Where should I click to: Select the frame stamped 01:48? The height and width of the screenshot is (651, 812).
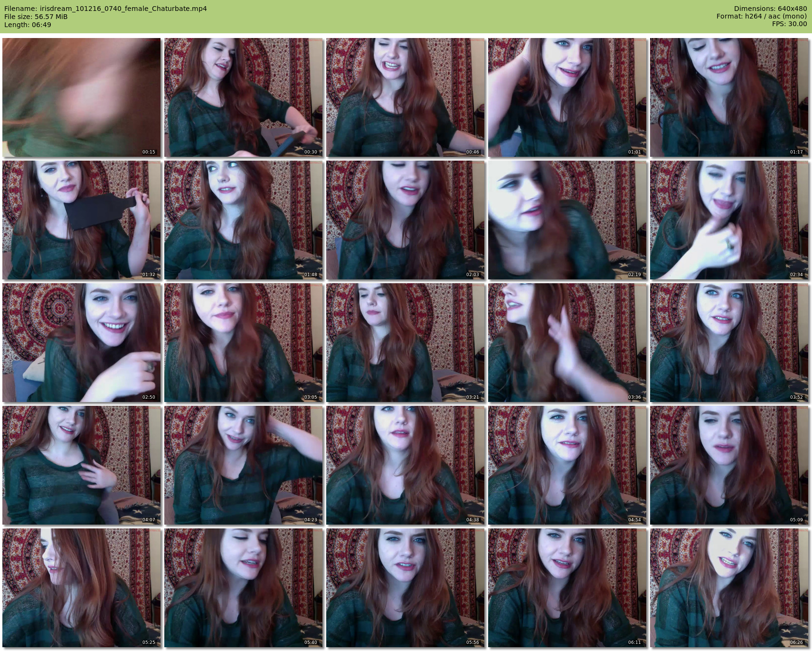click(x=244, y=220)
